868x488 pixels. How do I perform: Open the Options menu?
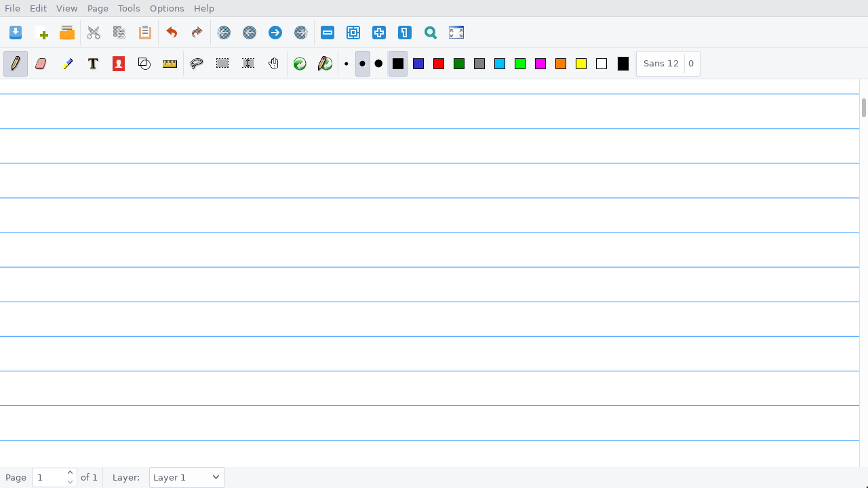[167, 8]
